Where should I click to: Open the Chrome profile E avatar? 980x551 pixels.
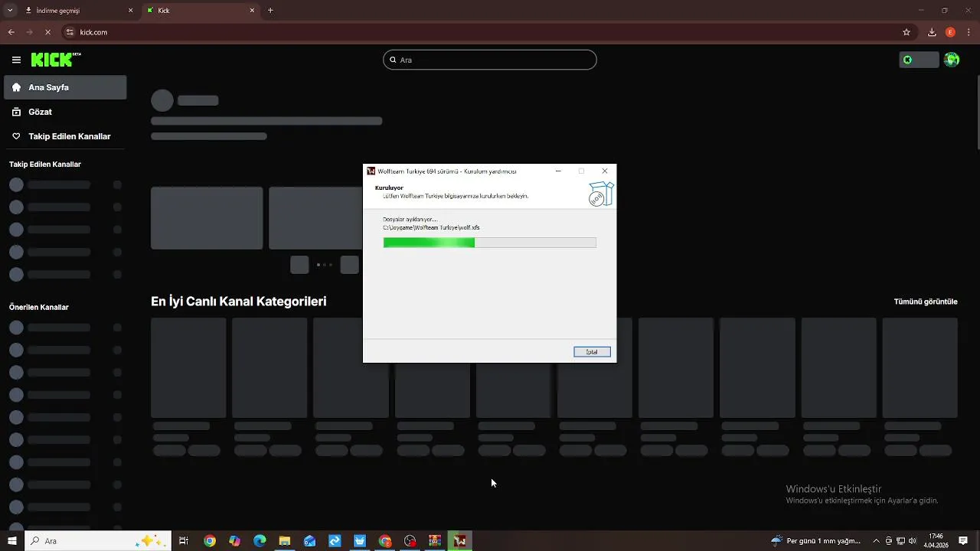click(x=951, y=32)
